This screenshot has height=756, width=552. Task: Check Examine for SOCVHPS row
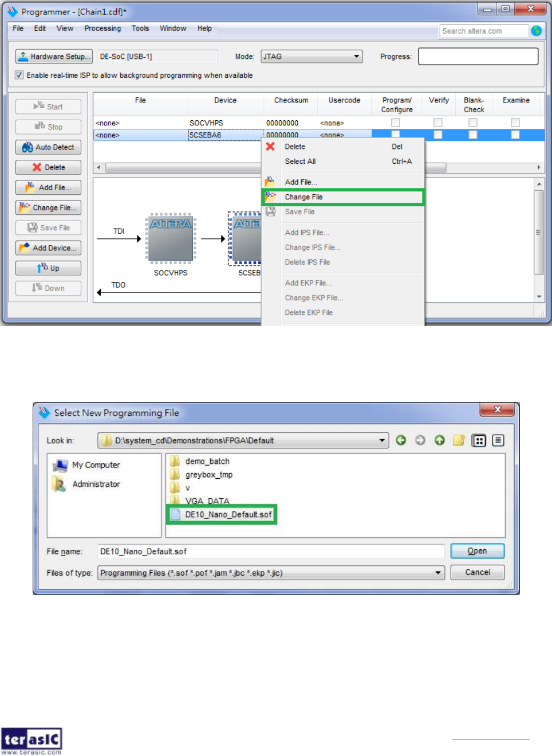click(515, 123)
